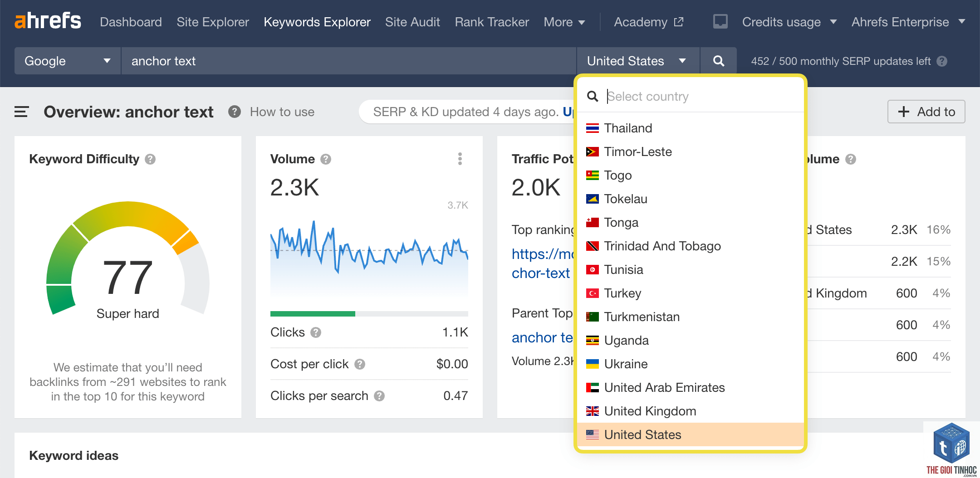Select Tokelau from country list

(x=690, y=199)
